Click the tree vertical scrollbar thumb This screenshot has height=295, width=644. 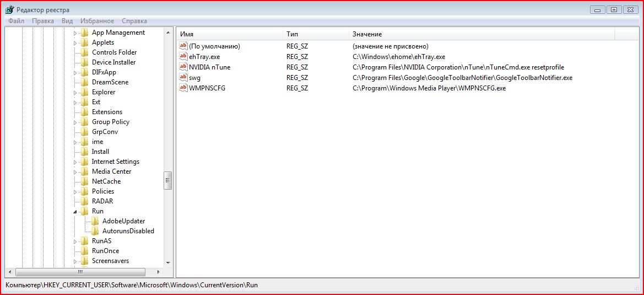pos(168,180)
